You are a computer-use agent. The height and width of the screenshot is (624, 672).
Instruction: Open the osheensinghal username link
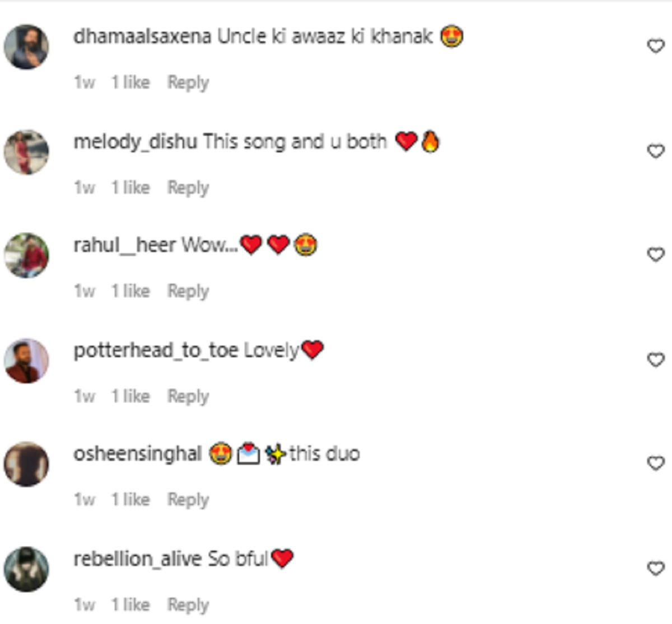click(x=137, y=454)
